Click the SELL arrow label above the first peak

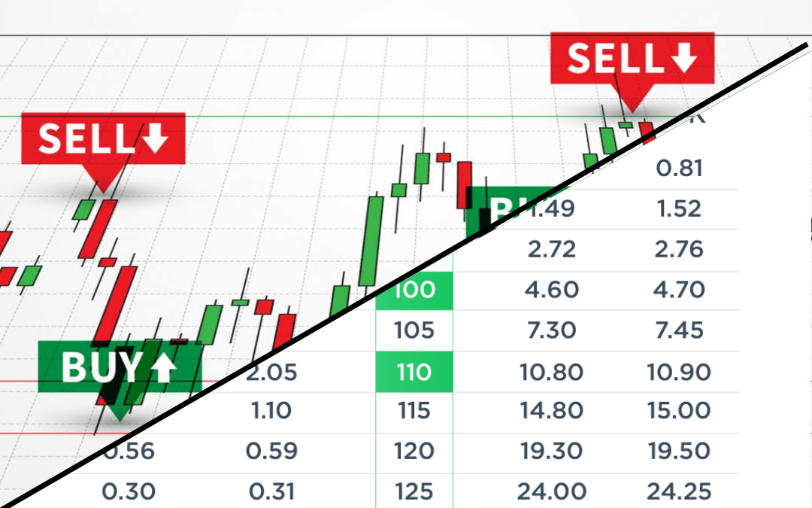point(103,139)
